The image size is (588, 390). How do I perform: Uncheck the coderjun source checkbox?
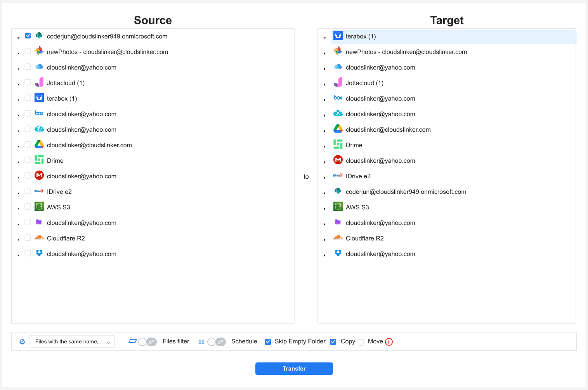pyautogui.click(x=28, y=35)
